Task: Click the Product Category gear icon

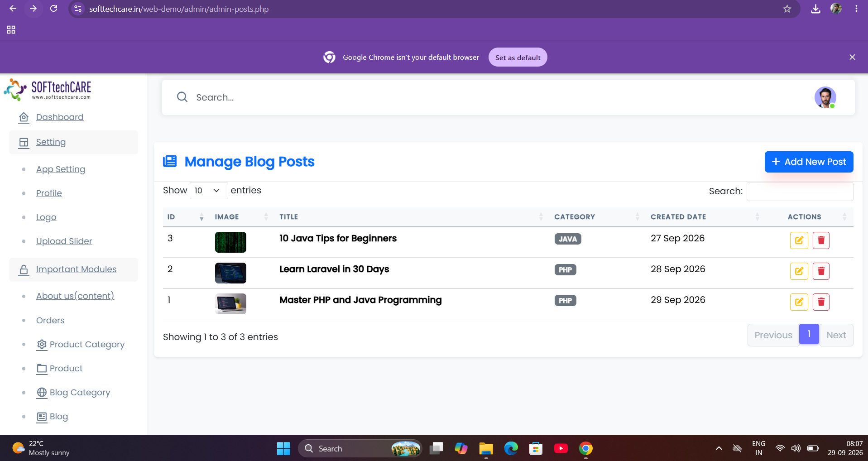Action: click(x=42, y=345)
